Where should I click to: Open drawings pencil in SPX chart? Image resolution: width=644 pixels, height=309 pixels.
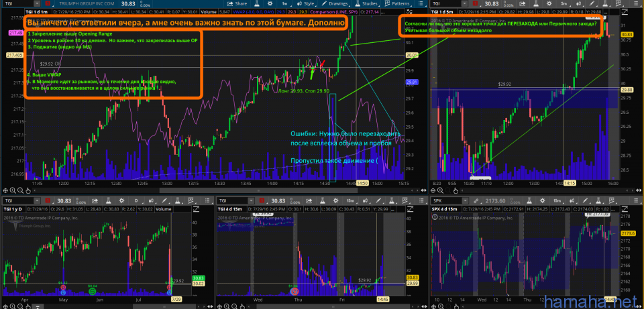585,200
